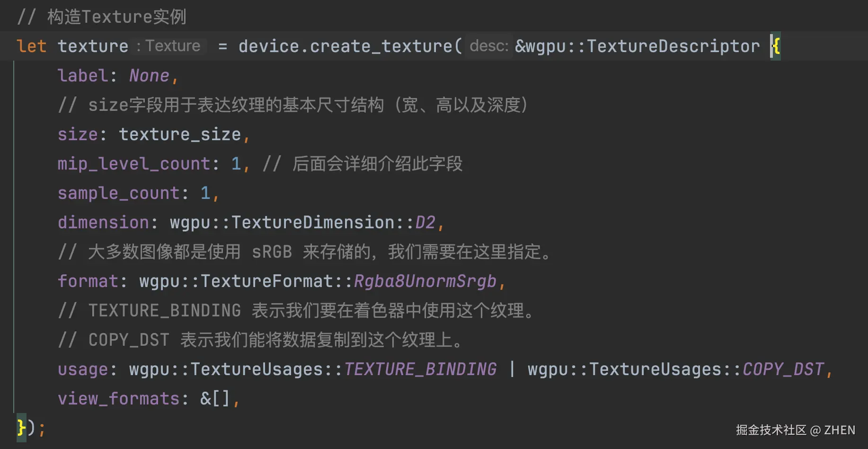This screenshot has height=449, width=868.
Task: Click the texture_size value
Action: [x=180, y=135]
